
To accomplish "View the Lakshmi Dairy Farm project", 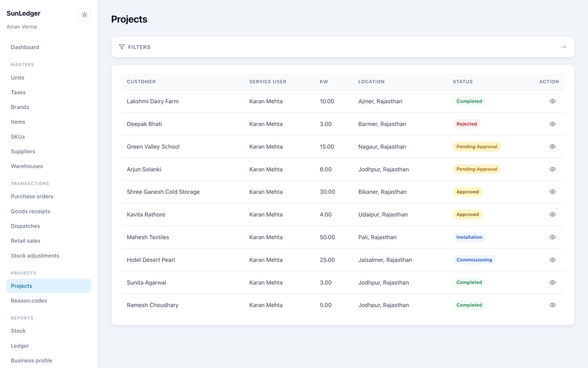I will (552, 101).
